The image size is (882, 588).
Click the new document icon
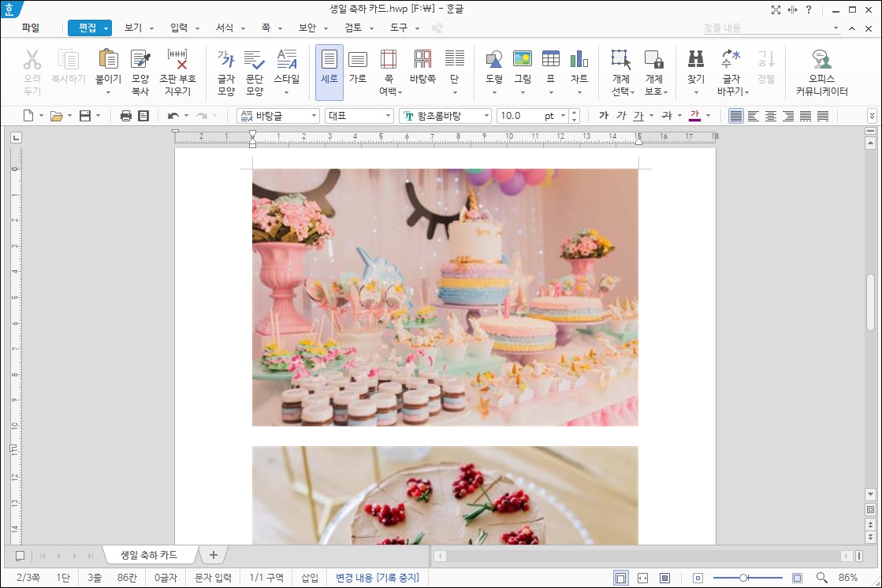click(x=28, y=116)
